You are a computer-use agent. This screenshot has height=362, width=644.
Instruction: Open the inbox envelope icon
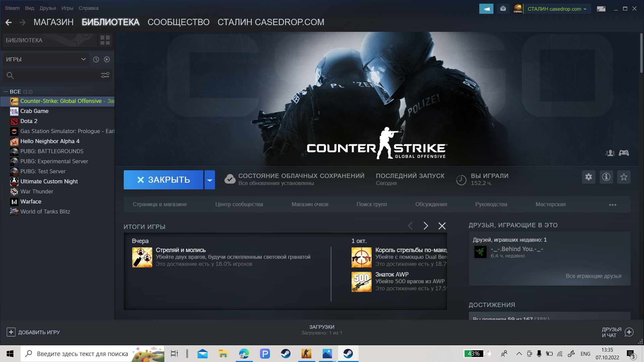point(503,9)
